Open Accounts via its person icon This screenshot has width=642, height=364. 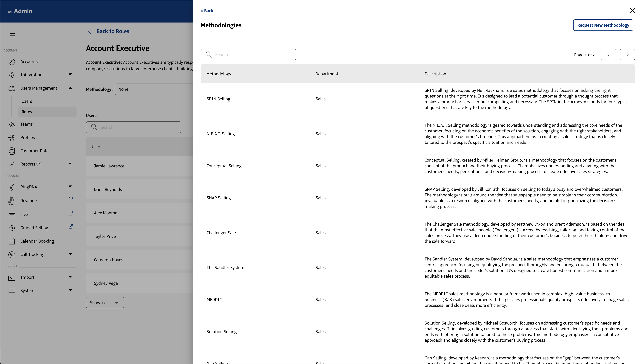tap(12, 62)
